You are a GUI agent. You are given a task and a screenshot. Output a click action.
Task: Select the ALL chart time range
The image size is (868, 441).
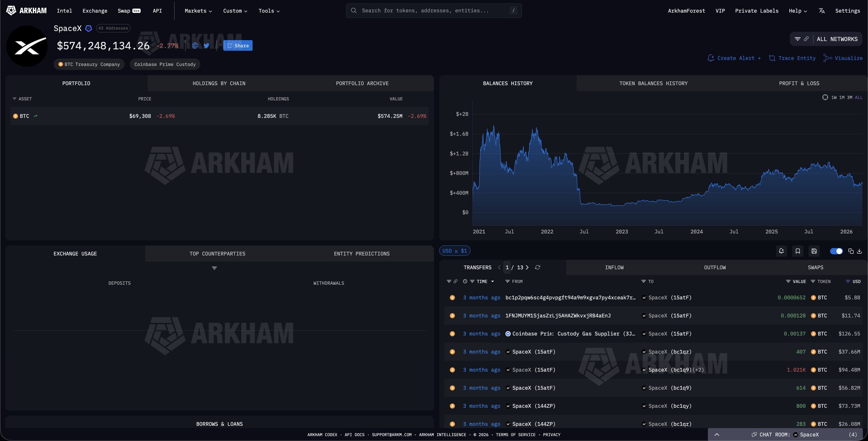pyautogui.click(x=859, y=97)
